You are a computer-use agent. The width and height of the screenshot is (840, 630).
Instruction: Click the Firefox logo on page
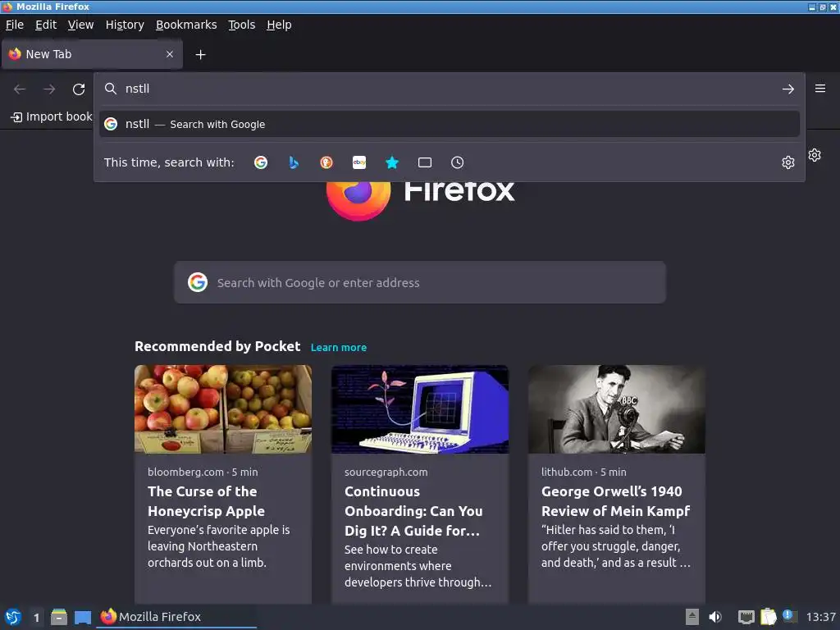(358, 201)
